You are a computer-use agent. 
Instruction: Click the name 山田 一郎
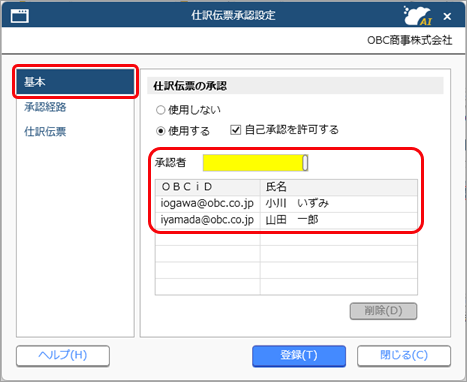pos(292,220)
